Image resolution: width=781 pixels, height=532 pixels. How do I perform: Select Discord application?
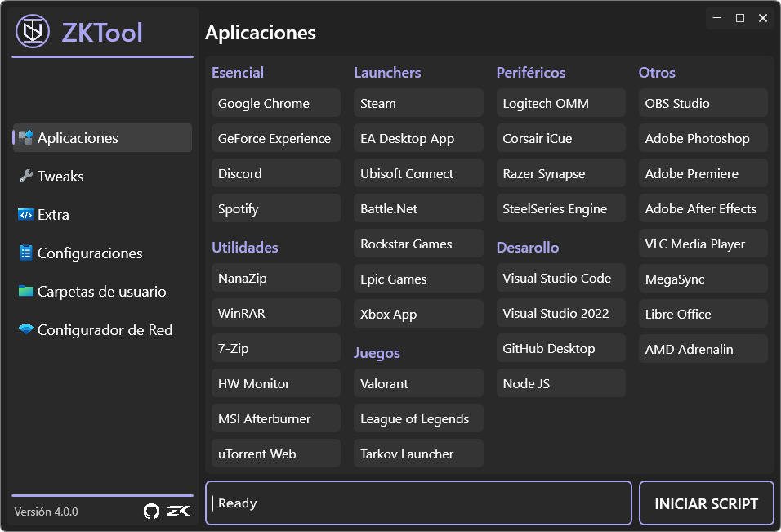tap(276, 173)
